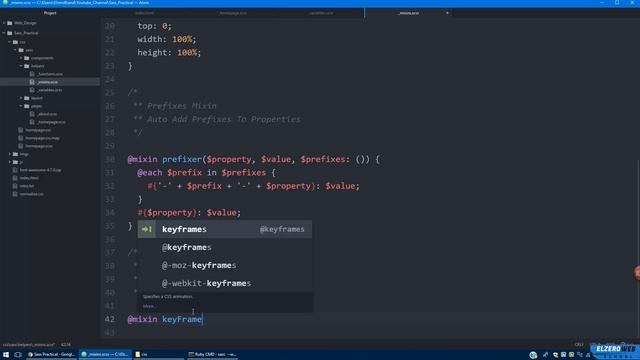Open _homepage.scss in the pages folder
Screen dimensions: 640x360
pos(50,122)
